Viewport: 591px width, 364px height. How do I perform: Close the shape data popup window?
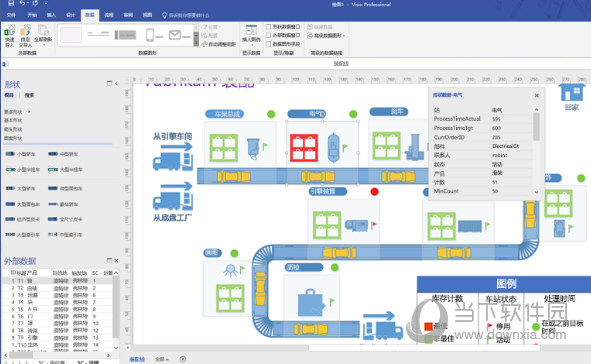(536, 95)
